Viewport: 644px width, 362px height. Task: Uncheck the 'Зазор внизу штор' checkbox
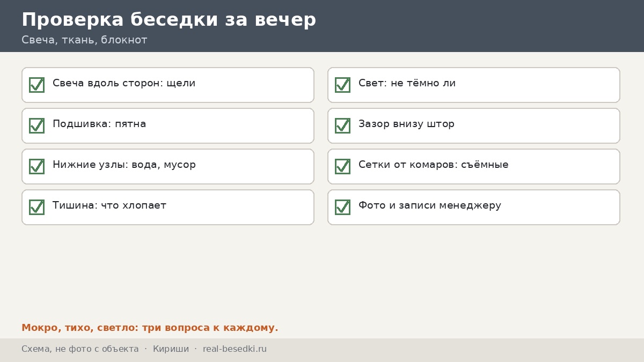[x=342, y=125]
